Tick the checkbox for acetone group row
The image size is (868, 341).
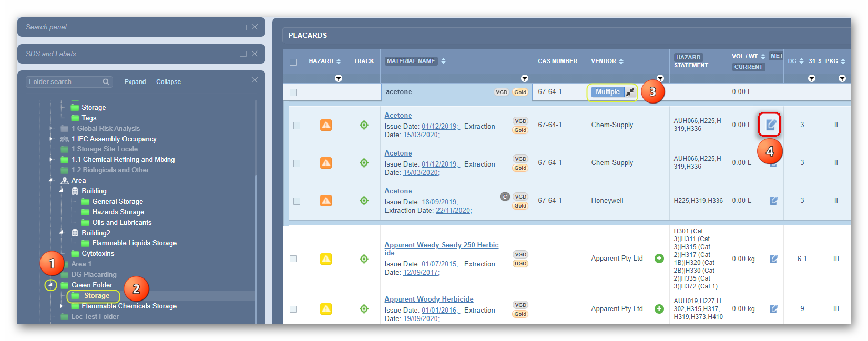(293, 92)
